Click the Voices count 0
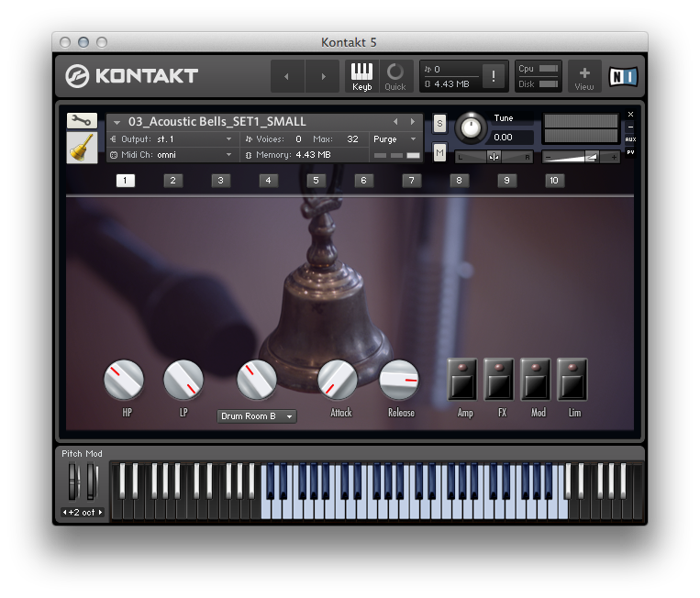The image size is (700, 598). (298, 139)
